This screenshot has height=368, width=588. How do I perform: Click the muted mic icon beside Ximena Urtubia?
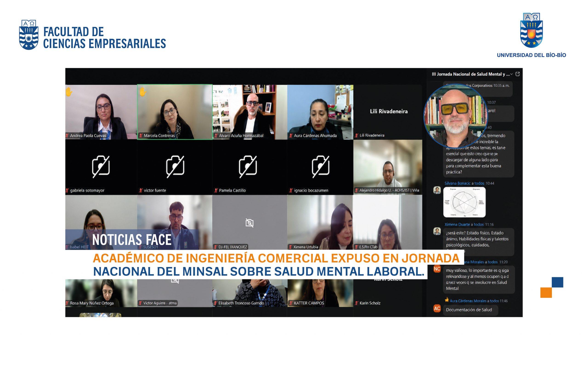tap(290, 247)
